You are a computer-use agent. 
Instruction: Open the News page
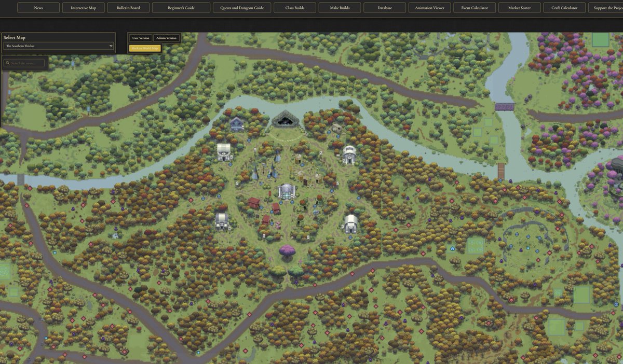click(38, 8)
